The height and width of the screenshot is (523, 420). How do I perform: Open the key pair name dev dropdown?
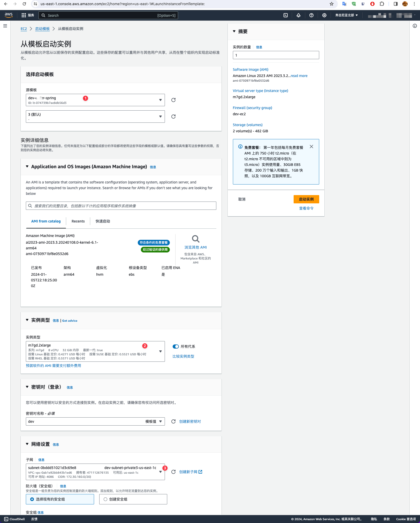coord(95,421)
